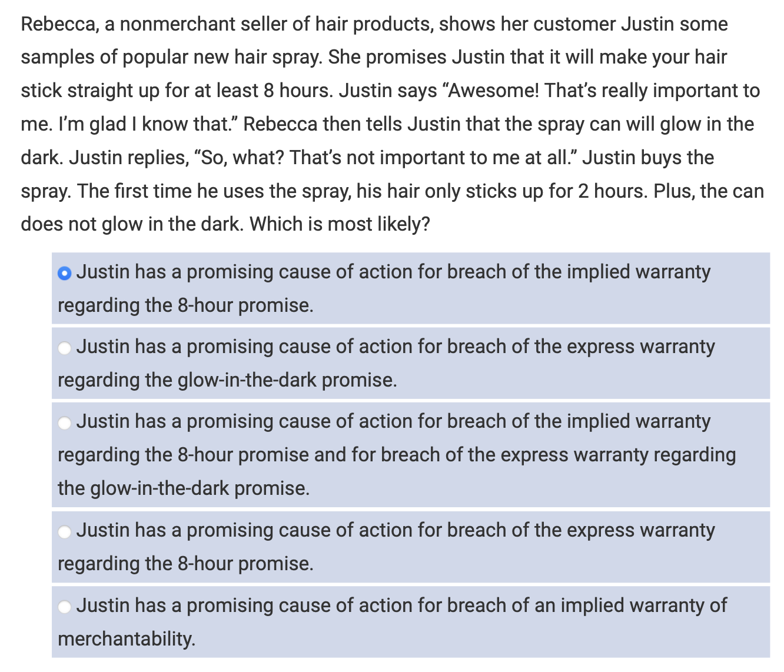Select the implied warranty 8-hour promise radio button
Image resolution: width=784 pixels, height=672 pixels.
click(65, 272)
